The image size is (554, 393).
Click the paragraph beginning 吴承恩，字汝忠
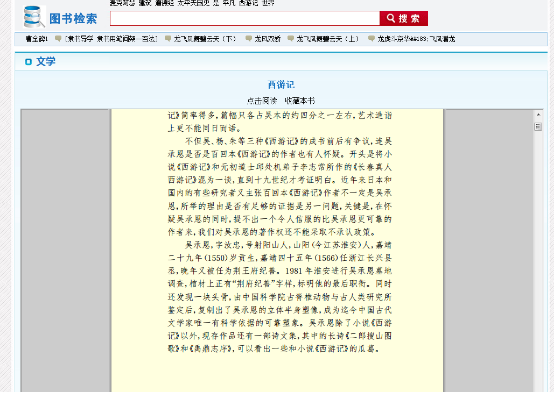coord(280,297)
